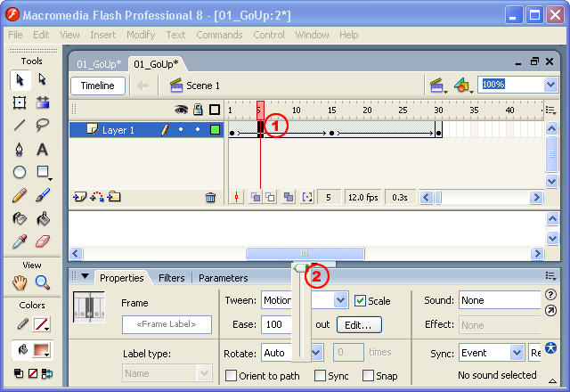Choose the Oval tool

click(x=20, y=172)
